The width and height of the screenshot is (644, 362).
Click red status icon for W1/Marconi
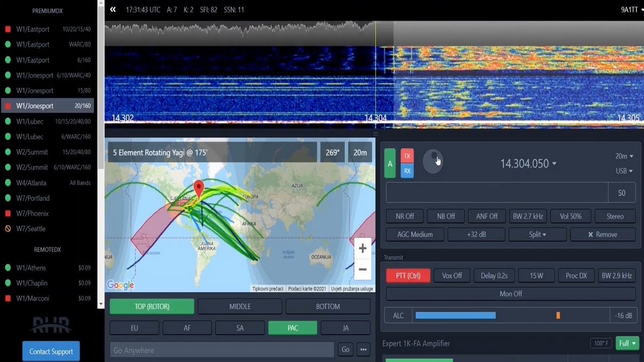click(8, 299)
